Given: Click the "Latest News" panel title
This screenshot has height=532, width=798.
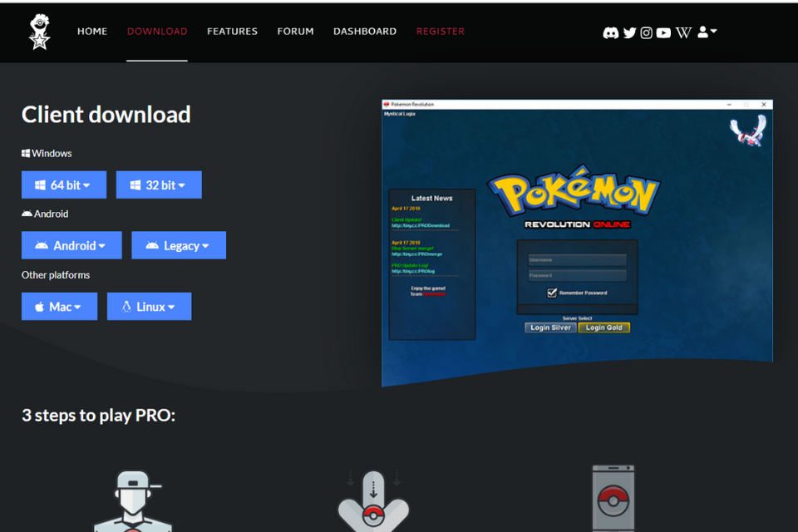Looking at the screenshot, I should (431, 198).
